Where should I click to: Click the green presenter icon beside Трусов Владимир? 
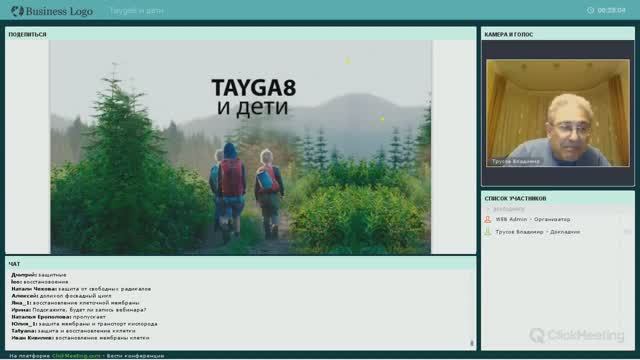coord(488,232)
